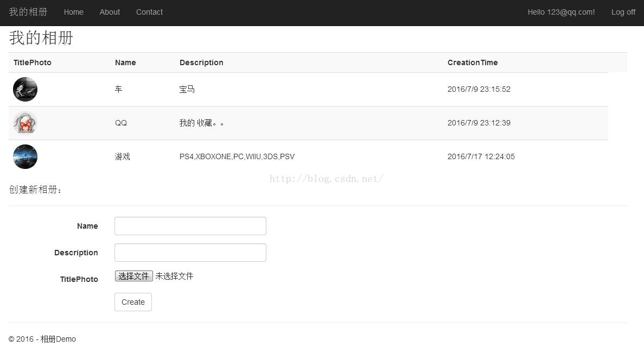
Task: Click the Description input field
Action: tap(190, 253)
